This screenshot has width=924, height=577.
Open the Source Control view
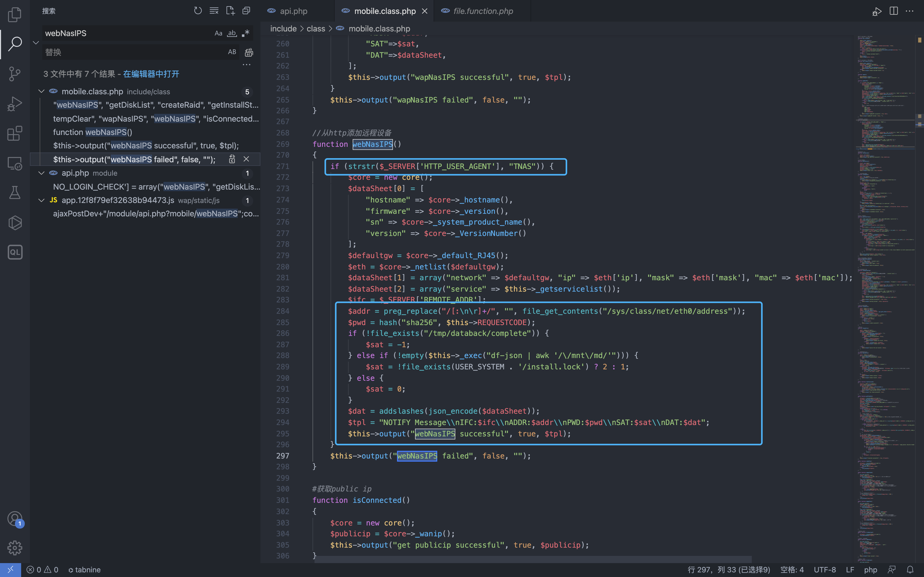click(14, 74)
